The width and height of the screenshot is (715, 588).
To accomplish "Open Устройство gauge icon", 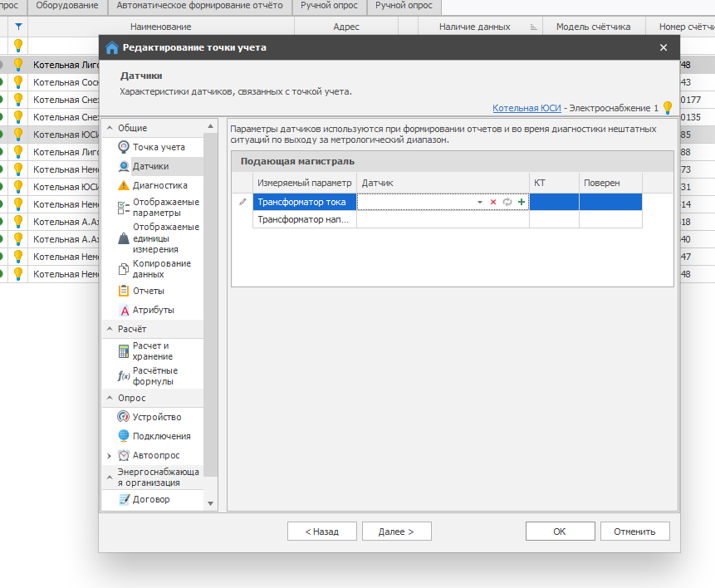I will (123, 416).
